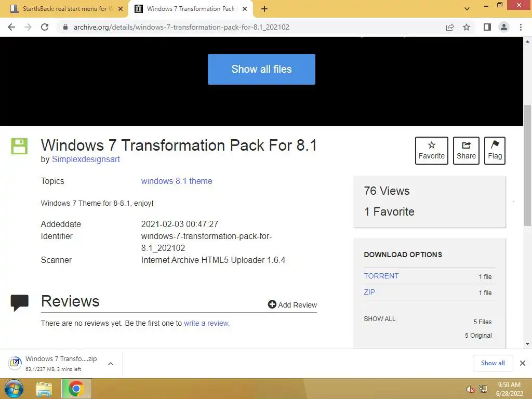Close the StartIsBack tab

pyautogui.click(x=121, y=9)
